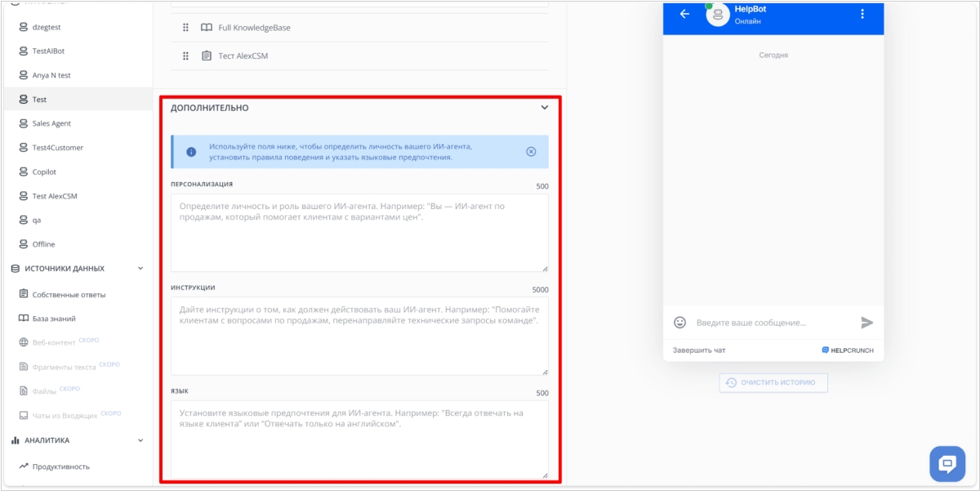980x491 pixels.
Task: Click into the Инструкции text area
Action: 359,336
